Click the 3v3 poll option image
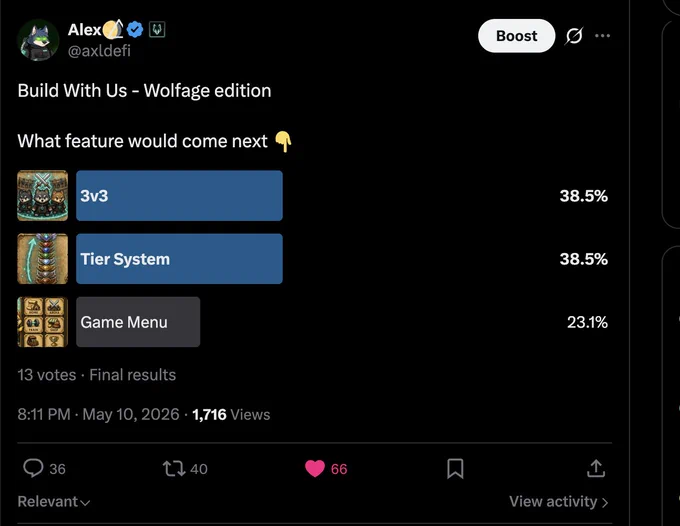Screen dimensions: 680x526 coord(42,196)
